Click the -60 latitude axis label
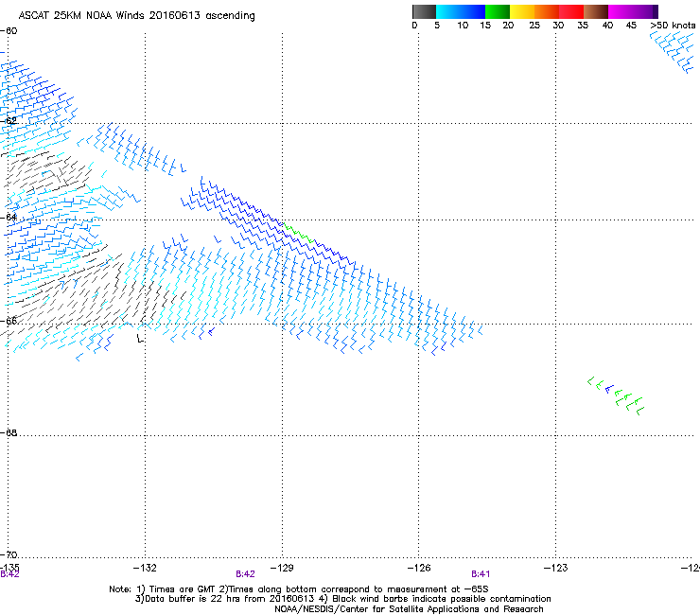700x615 pixels. pyautogui.click(x=9, y=31)
